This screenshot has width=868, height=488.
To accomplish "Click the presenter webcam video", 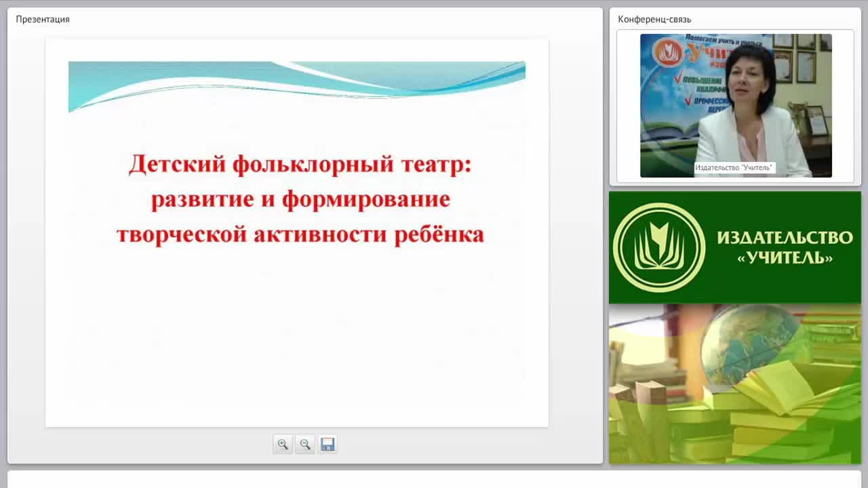I will coord(736,106).
